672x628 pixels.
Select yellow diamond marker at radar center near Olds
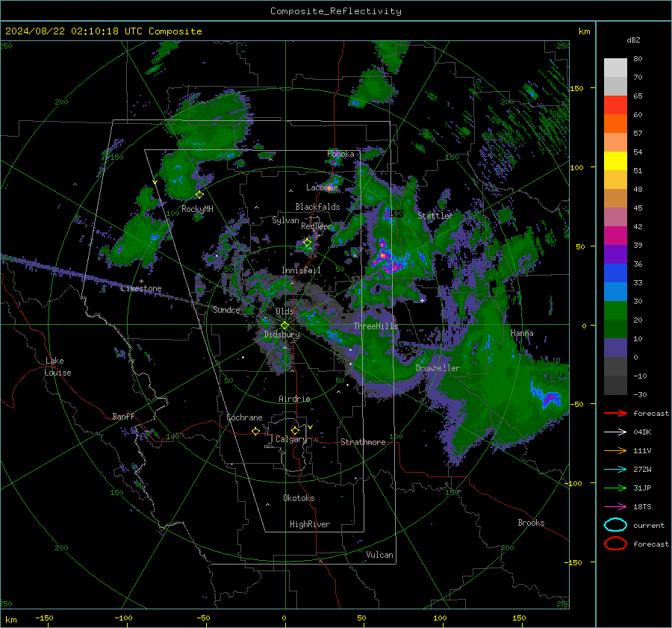click(x=284, y=326)
